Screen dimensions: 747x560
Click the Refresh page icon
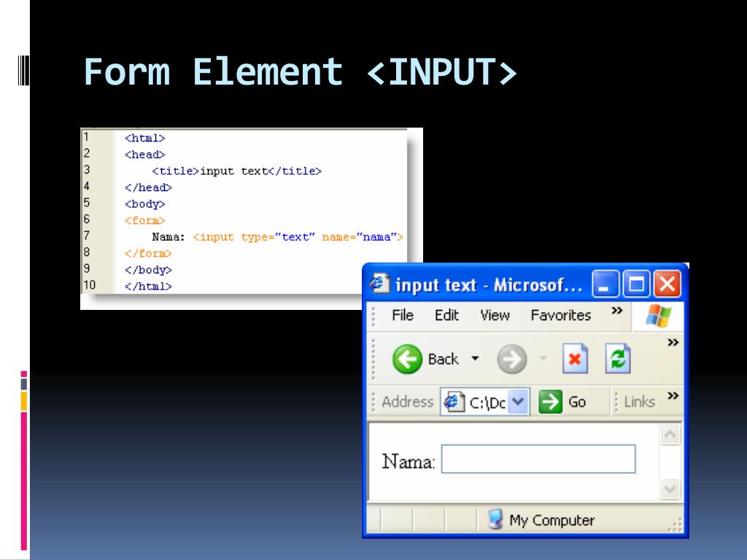(618, 359)
